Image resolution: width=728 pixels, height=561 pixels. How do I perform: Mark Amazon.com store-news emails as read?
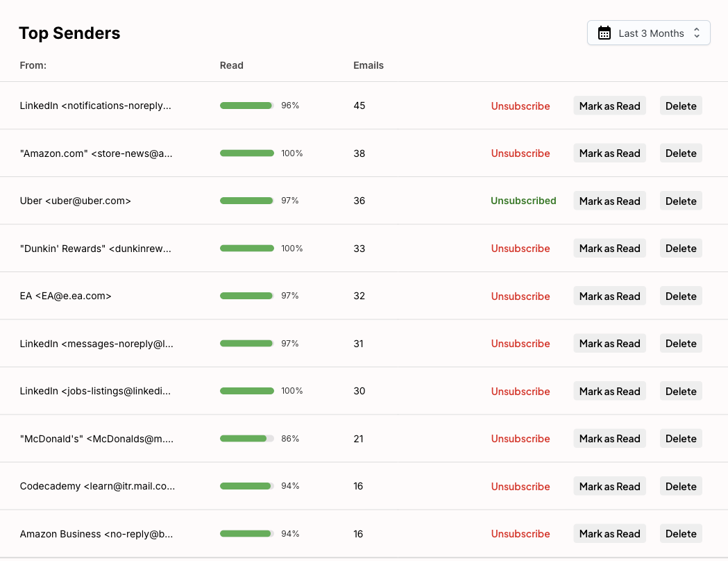pyautogui.click(x=609, y=153)
